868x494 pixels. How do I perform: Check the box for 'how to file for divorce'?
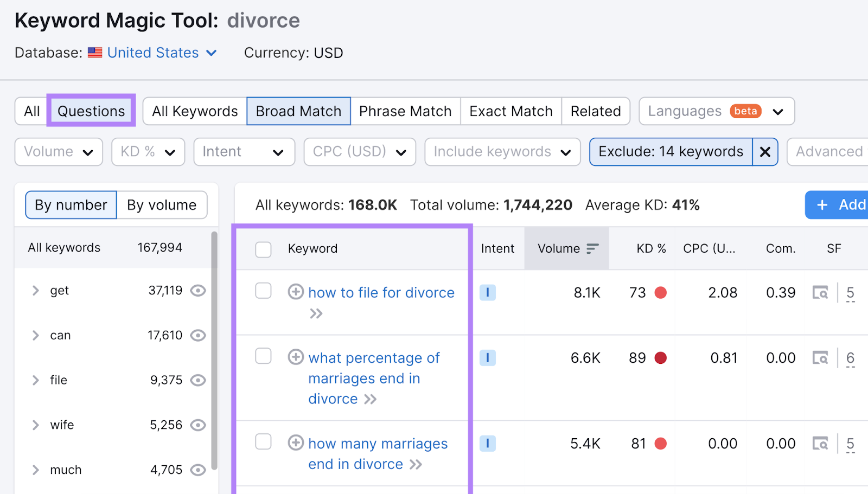pyautogui.click(x=263, y=291)
